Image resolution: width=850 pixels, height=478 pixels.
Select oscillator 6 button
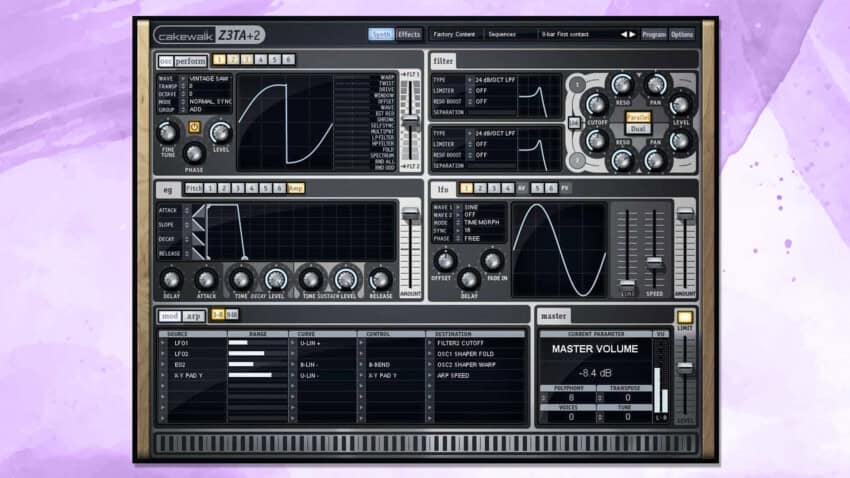(288, 60)
